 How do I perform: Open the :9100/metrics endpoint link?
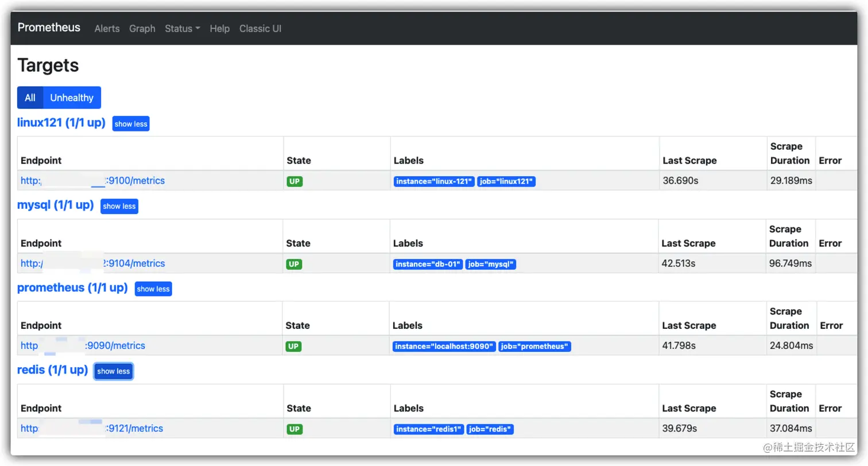tap(92, 181)
